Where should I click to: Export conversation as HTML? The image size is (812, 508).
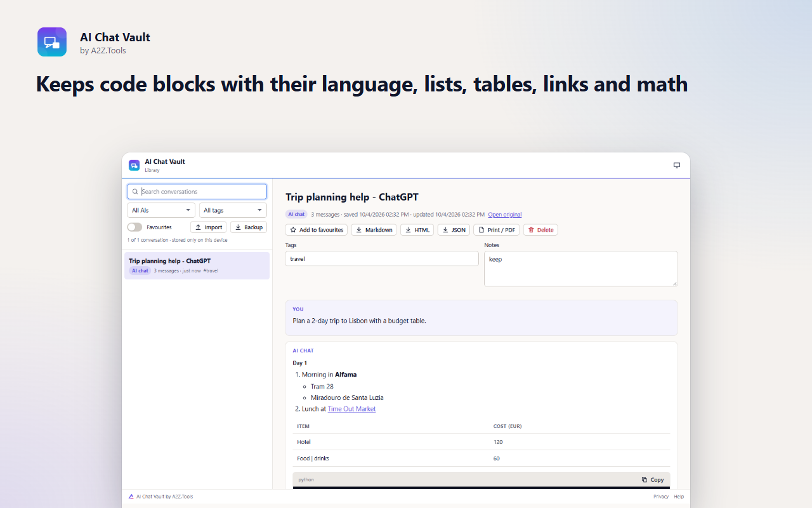point(417,230)
